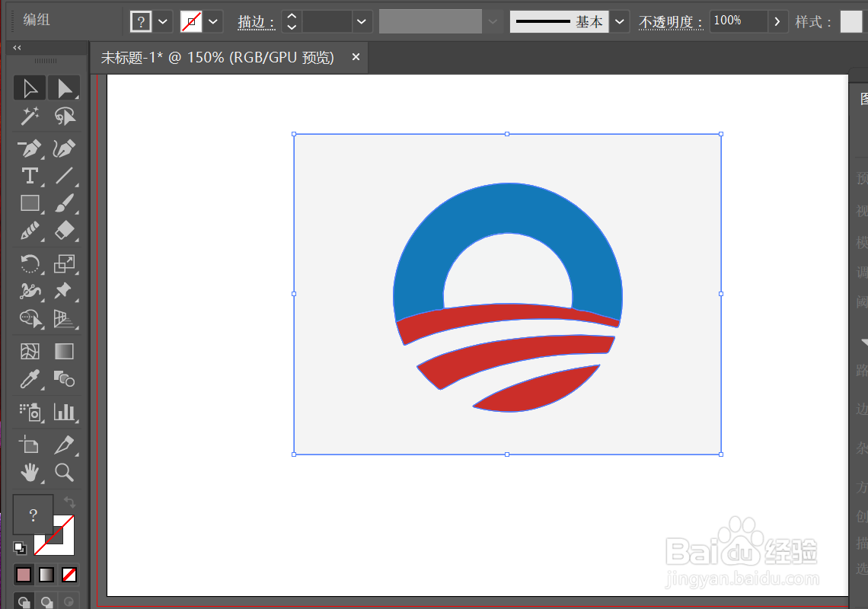Image resolution: width=868 pixels, height=609 pixels.
Task: Select the Perspective Grid tool
Action: pos(64,318)
